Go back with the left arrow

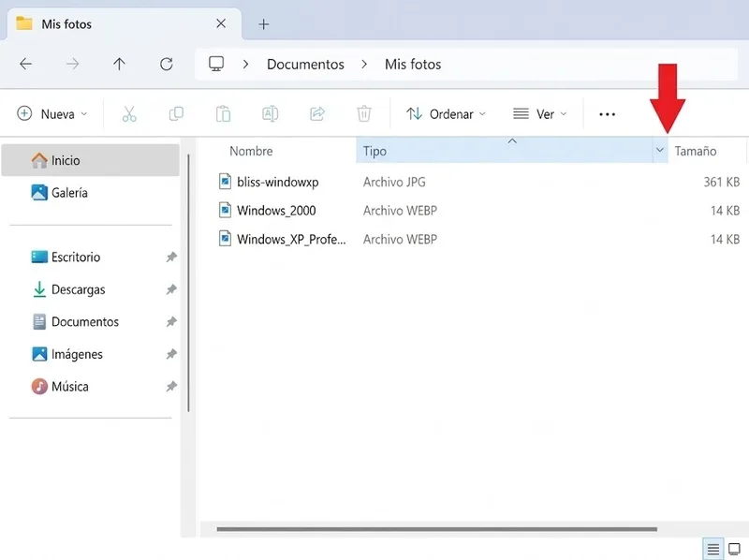point(26,64)
